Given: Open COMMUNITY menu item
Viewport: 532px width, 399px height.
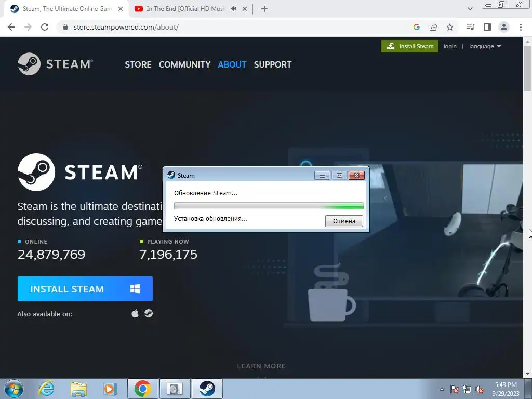Looking at the screenshot, I should click(184, 64).
